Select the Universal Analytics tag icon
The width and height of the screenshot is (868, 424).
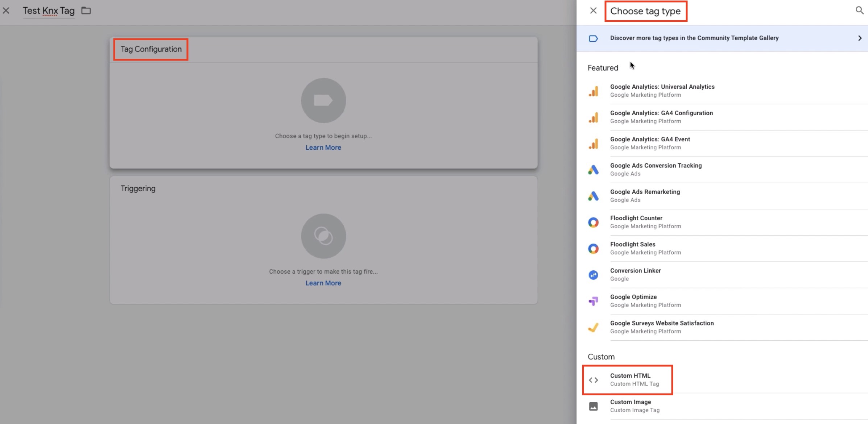(x=593, y=91)
